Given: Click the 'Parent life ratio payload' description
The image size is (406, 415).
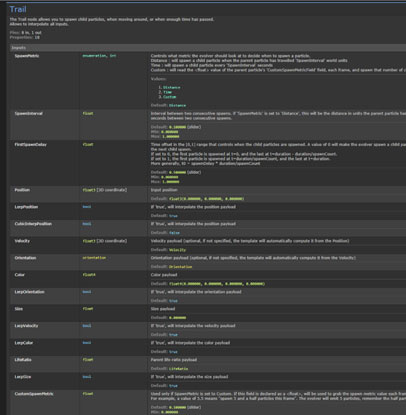Looking at the screenshot, I should point(174,360).
